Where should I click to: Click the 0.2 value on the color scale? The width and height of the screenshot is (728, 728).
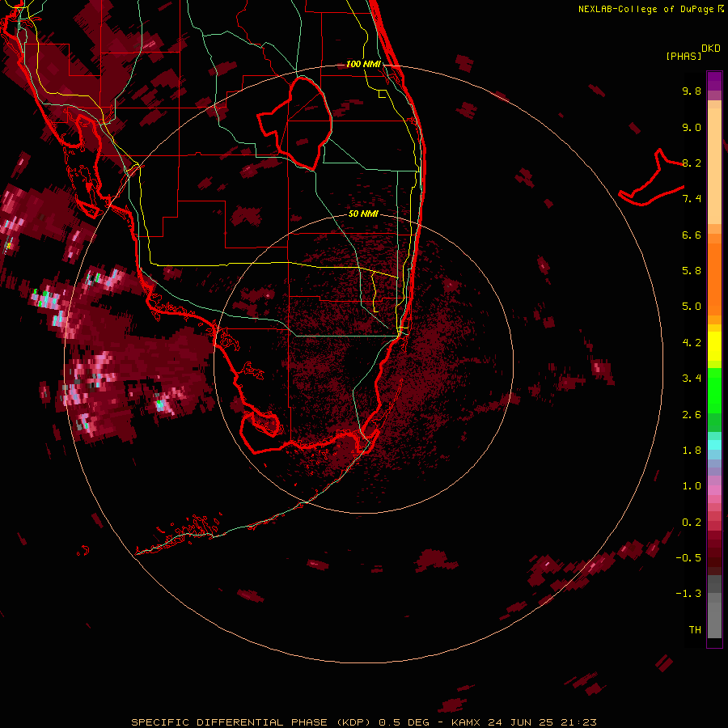[692, 523]
